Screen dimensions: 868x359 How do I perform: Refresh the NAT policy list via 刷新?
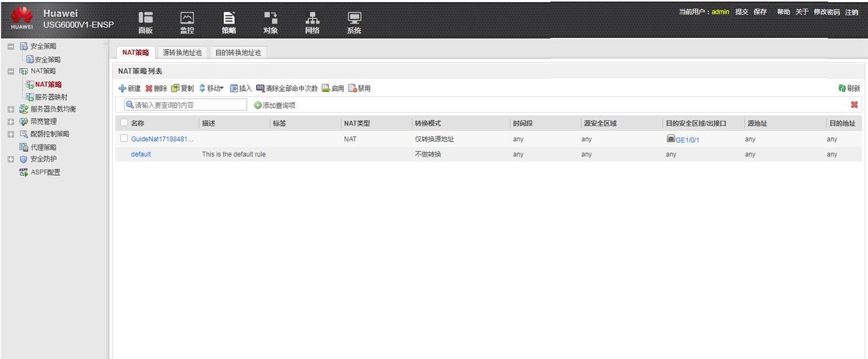[x=849, y=88]
